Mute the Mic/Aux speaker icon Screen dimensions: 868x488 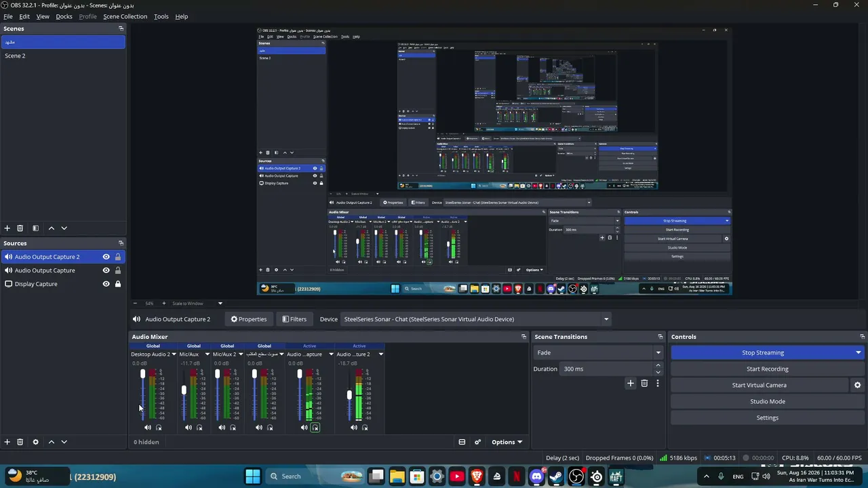[189, 428]
